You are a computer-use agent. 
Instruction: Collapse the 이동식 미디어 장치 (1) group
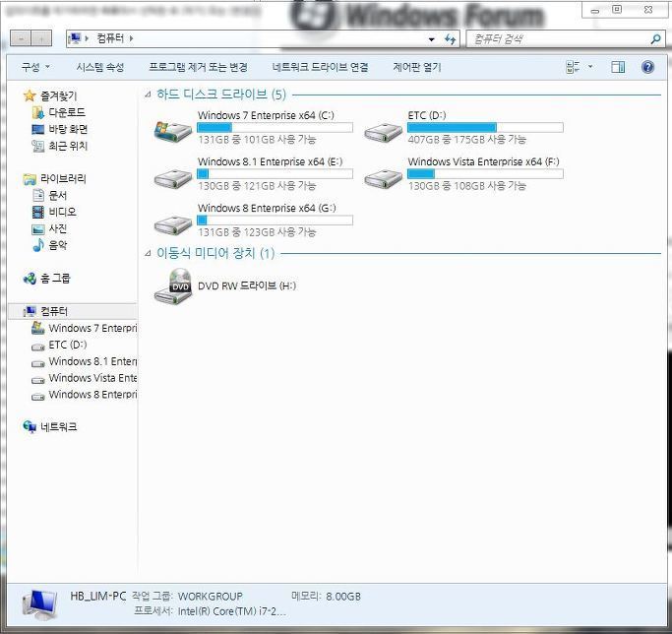pyautogui.click(x=148, y=253)
